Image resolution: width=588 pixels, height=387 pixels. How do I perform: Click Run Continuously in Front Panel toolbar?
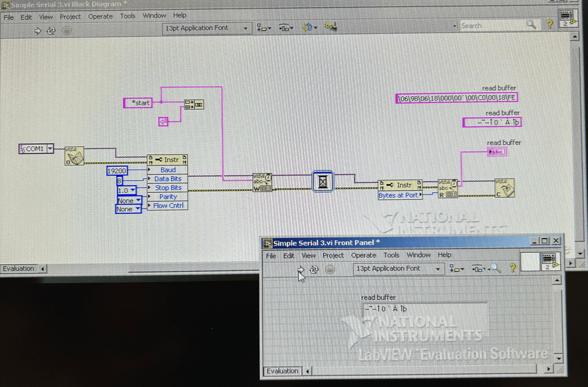point(314,270)
